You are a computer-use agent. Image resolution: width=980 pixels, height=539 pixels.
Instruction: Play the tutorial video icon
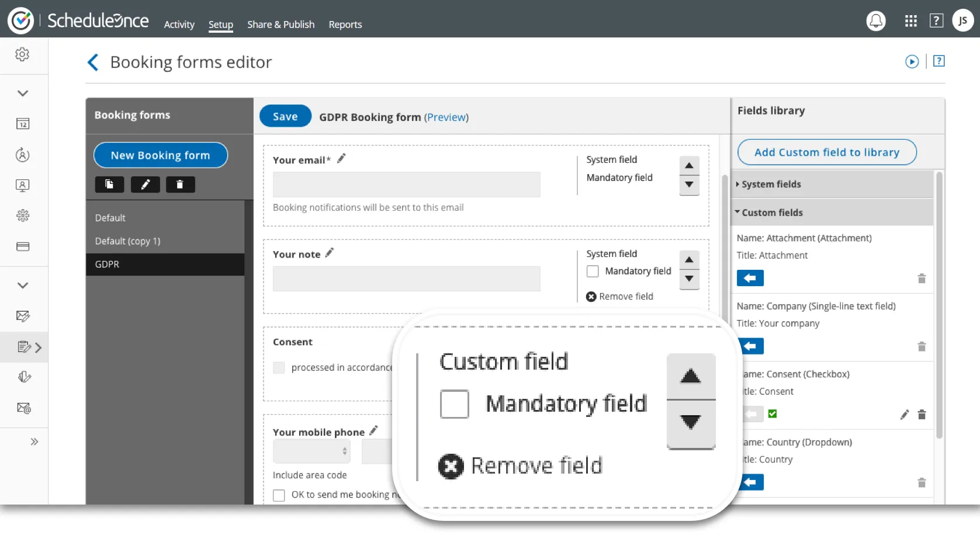912,61
